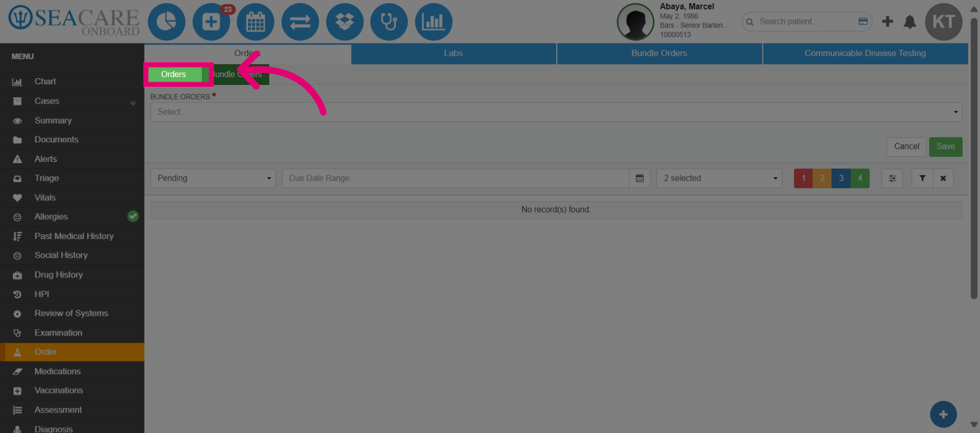Open Vaccinations in the side menu
The width and height of the screenshot is (980, 433).
point(72,391)
